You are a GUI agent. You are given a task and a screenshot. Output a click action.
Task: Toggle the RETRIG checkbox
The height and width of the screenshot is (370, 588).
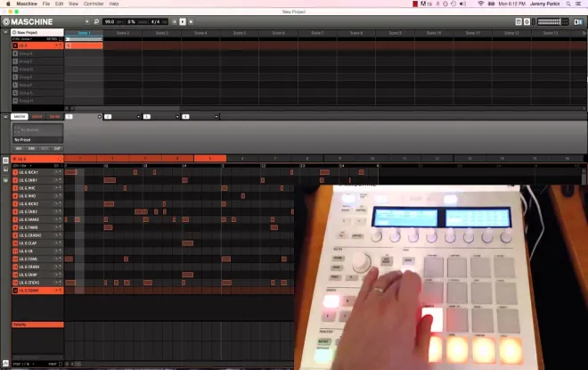pyautogui.click(x=61, y=39)
